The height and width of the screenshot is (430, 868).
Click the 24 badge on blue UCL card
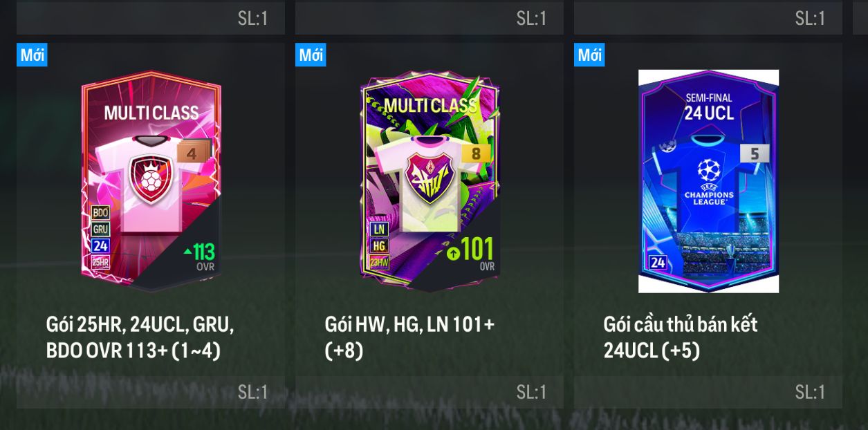[x=658, y=262]
